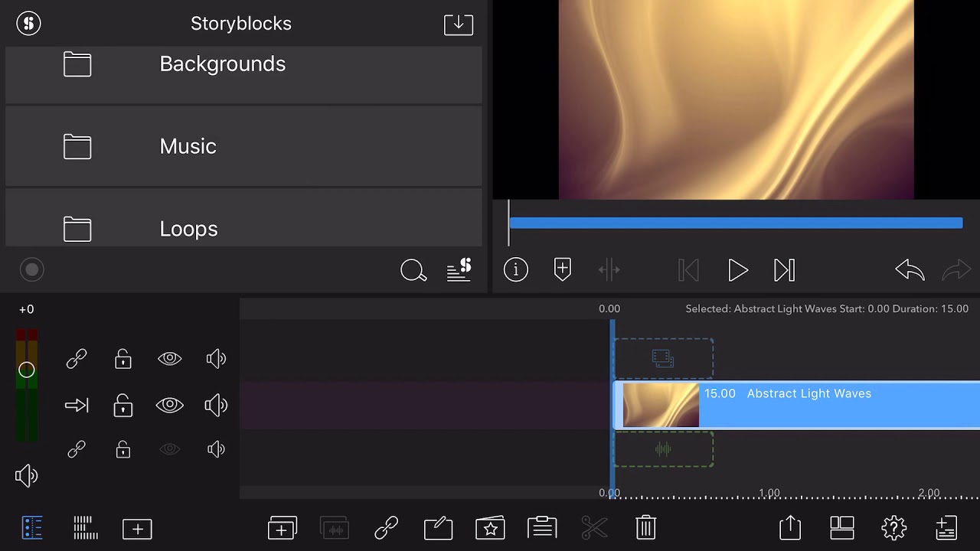
Task: Open the Storyblocks logo menu
Action: point(28,23)
